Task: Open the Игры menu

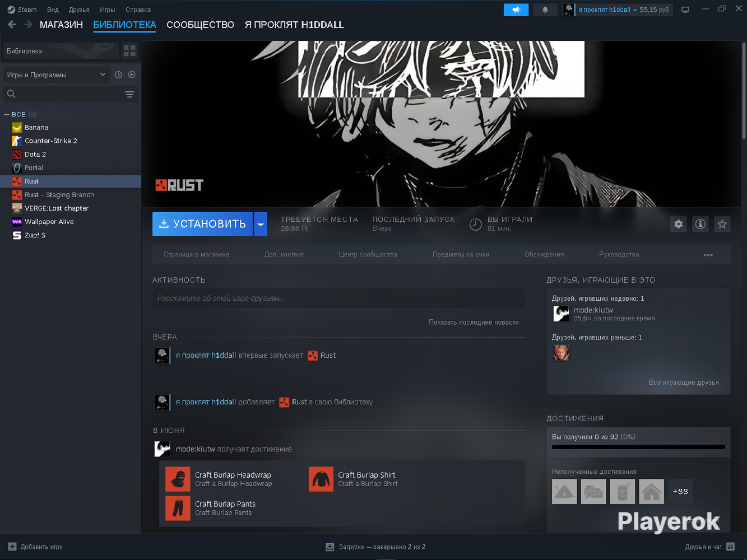Action: point(107,10)
